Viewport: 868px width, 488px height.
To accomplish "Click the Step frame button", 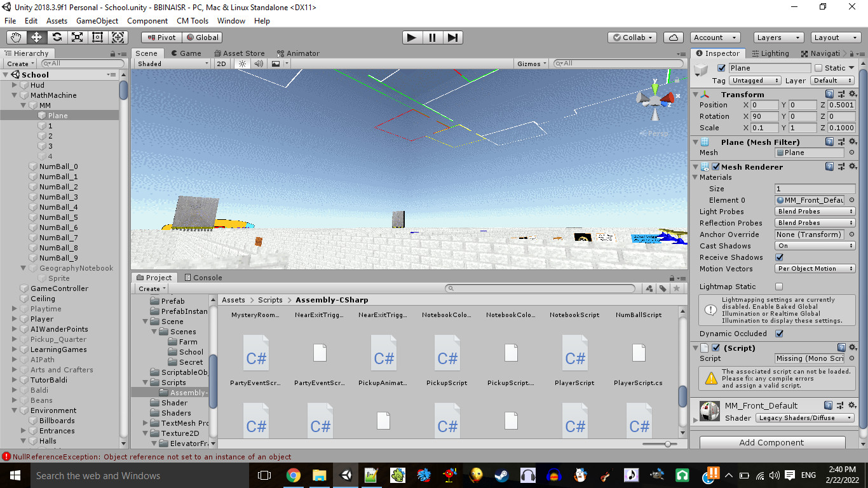I will [452, 37].
